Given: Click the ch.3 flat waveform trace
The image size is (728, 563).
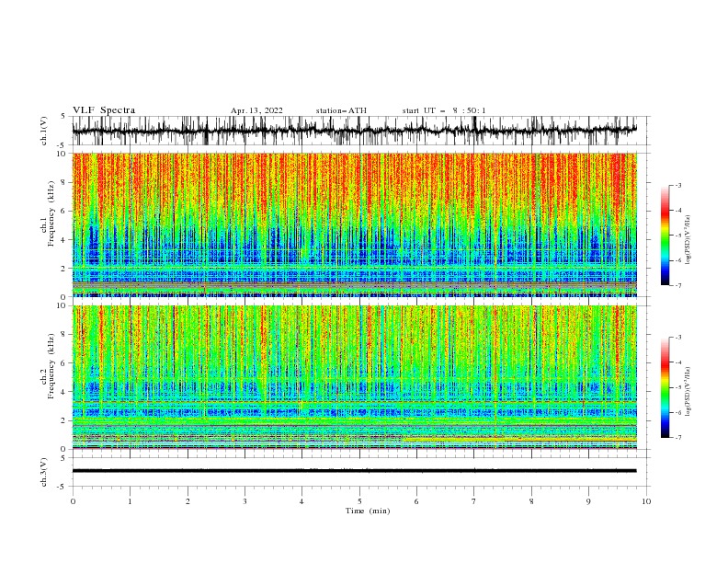Looking at the screenshot, I should coord(355,471).
